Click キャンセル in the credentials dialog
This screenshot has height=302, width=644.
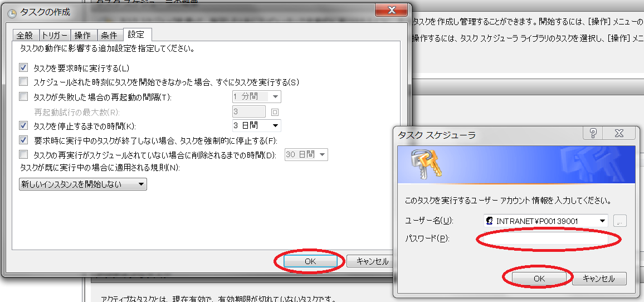[x=599, y=279]
